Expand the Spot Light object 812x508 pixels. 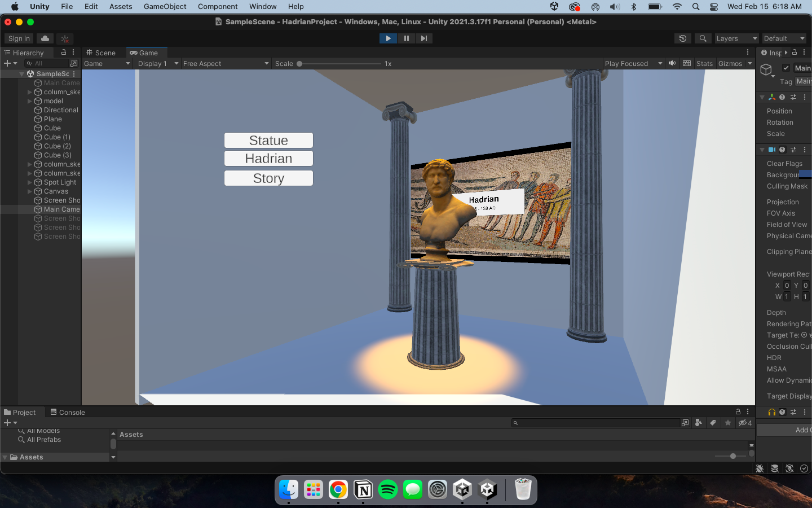(x=30, y=182)
